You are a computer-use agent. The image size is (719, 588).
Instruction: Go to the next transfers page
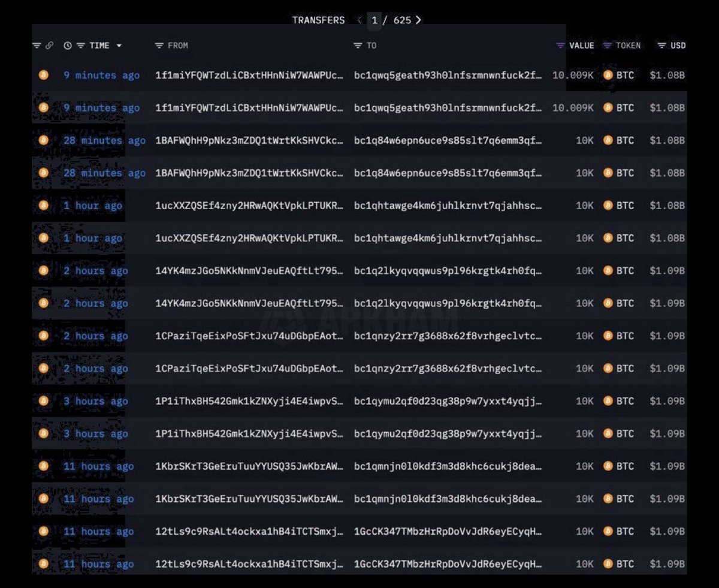pyautogui.click(x=418, y=20)
